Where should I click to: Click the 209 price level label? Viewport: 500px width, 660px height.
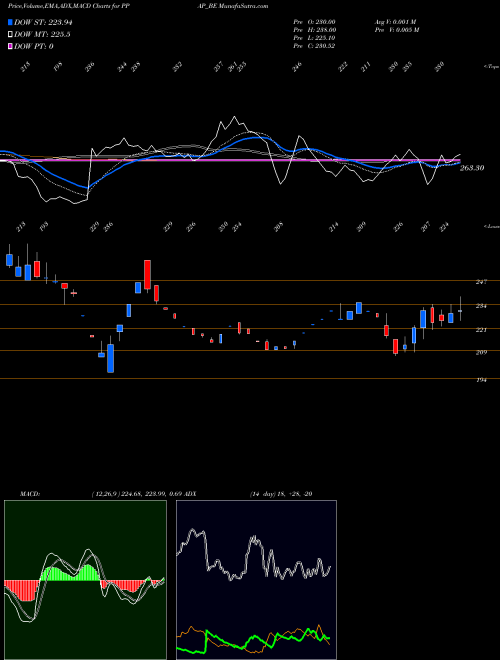(481, 352)
